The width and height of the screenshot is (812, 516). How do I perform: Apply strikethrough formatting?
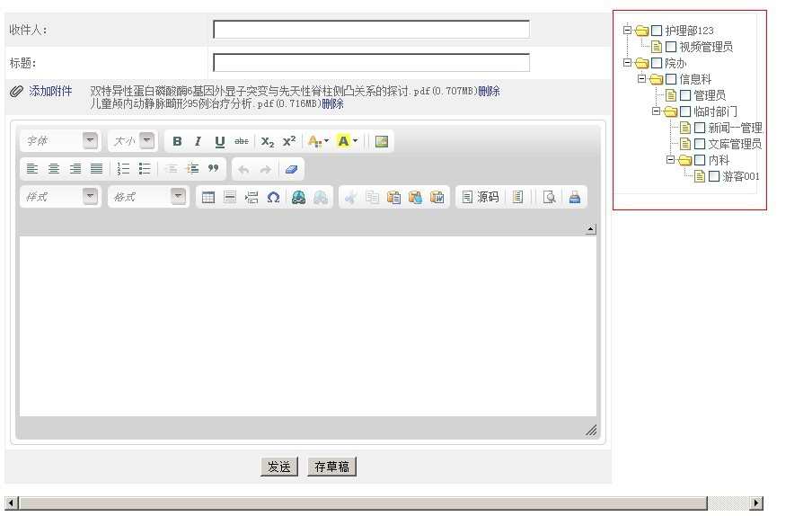tap(242, 141)
